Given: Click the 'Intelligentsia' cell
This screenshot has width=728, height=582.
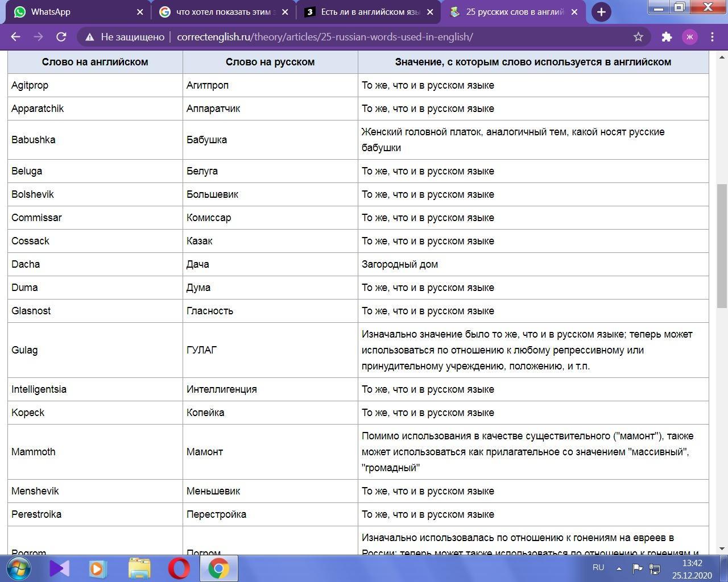Looking at the screenshot, I should pyautogui.click(x=95, y=389).
